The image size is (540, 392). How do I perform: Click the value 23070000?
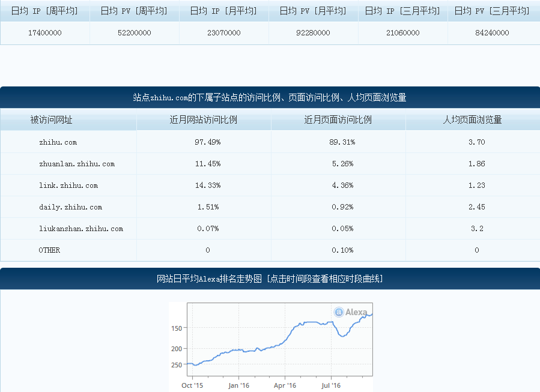[x=224, y=32]
